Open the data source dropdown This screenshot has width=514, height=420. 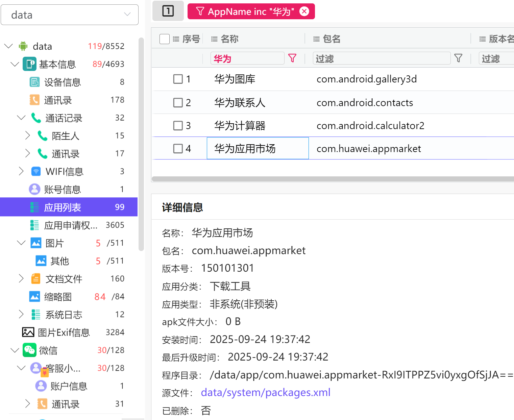point(70,15)
